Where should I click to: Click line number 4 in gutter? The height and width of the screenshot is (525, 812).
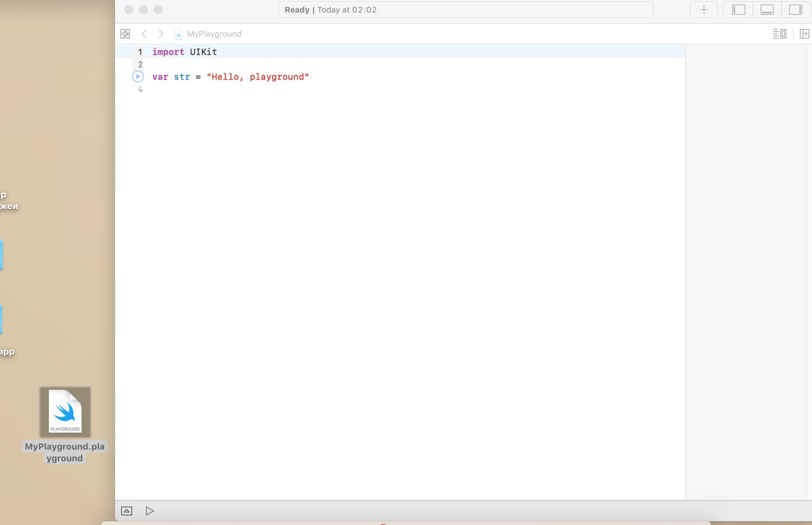[x=140, y=89]
